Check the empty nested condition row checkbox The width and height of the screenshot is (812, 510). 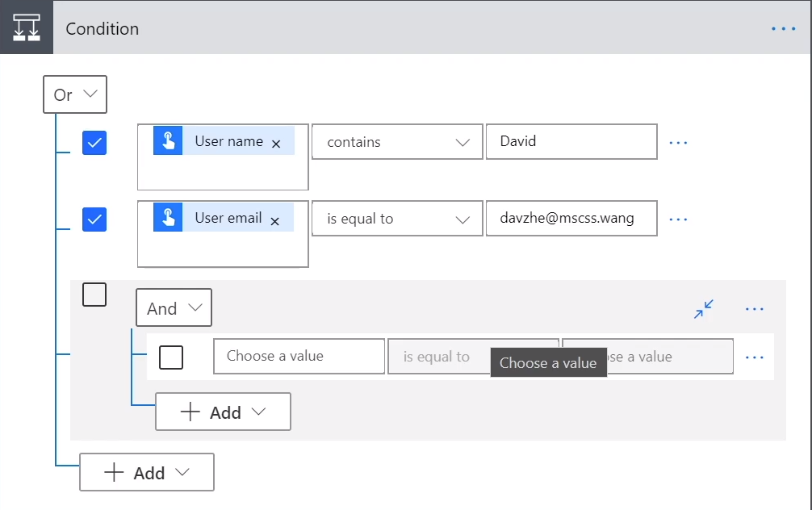pyautogui.click(x=170, y=356)
